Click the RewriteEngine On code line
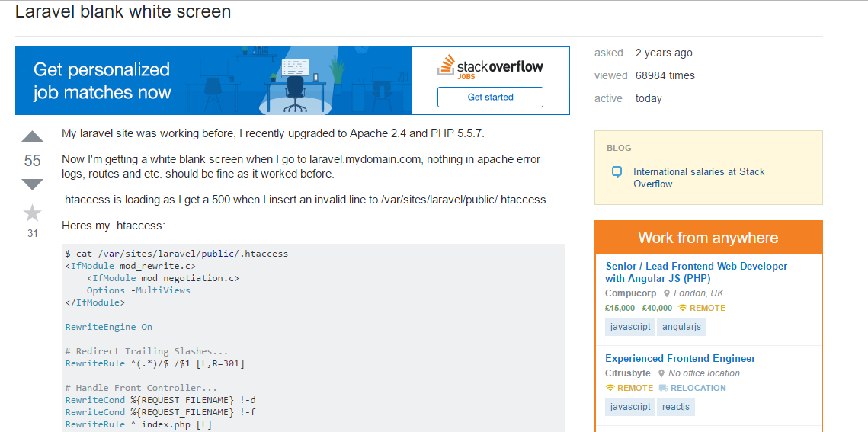 pos(108,327)
